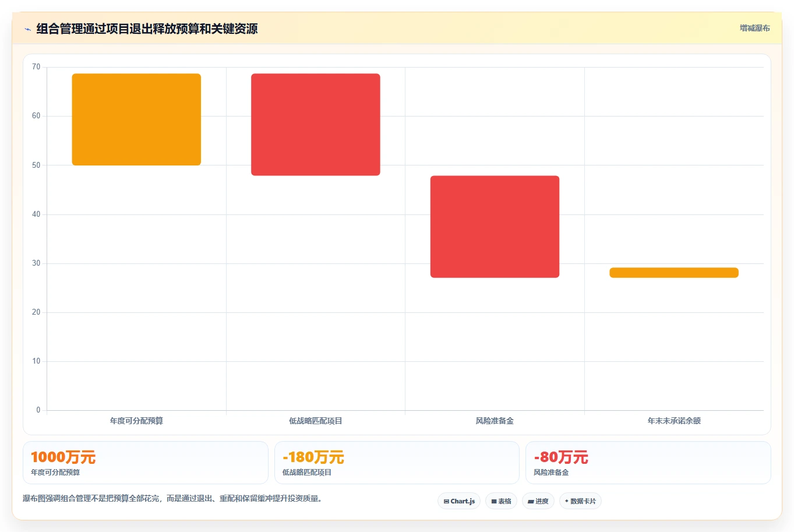794x532 pixels.
Task: Click the red 低战略匹配项目 bar
Action: [x=316, y=125]
